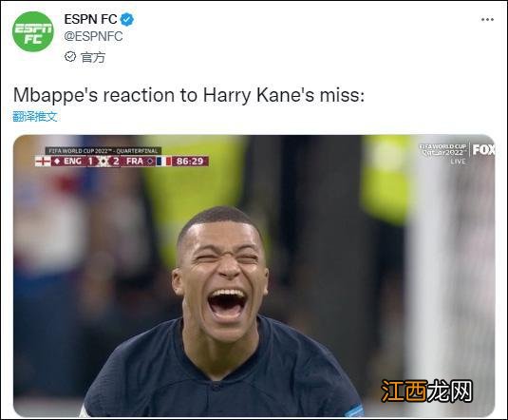Screen dimensions: 508x420
Task: Click the 江西龙网 watermark on the image
Action: coord(426,391)
